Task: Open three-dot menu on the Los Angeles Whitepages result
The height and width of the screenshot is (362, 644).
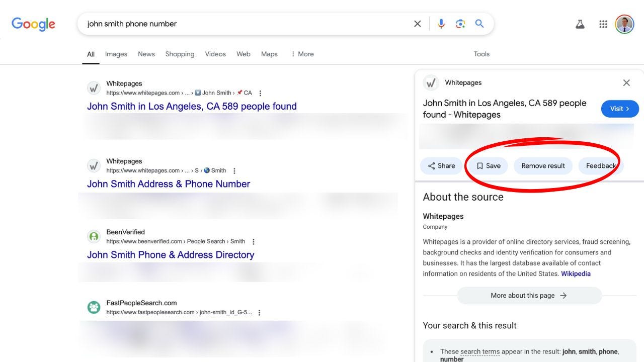Action: click(x=260, y=93)
